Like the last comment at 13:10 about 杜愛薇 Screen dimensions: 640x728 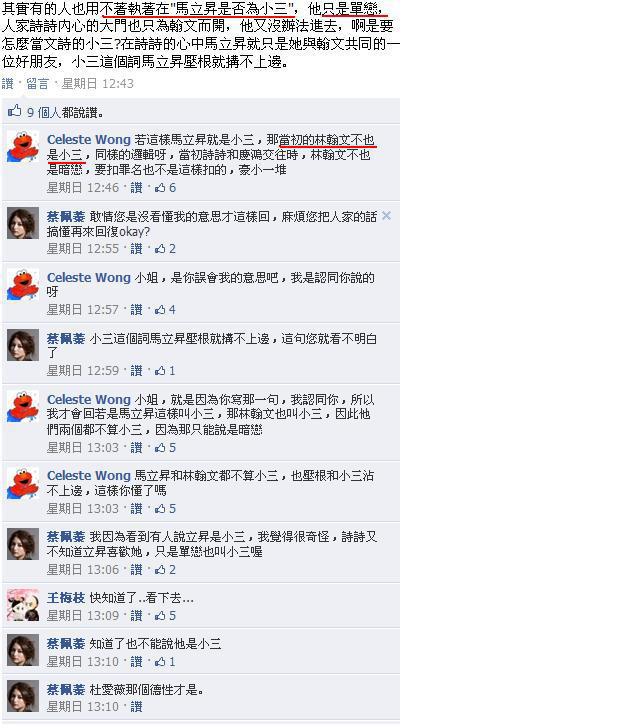[136, 707]
